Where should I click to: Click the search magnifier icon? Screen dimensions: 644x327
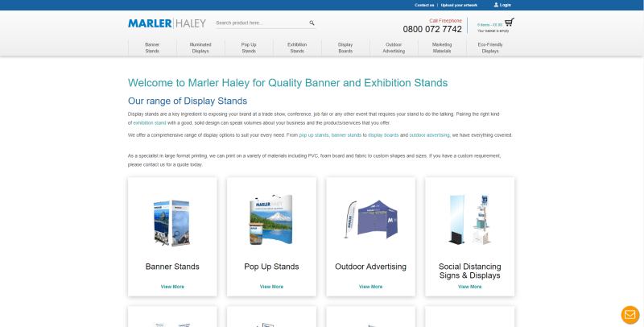pyautogui.click(x=312, y=23)
